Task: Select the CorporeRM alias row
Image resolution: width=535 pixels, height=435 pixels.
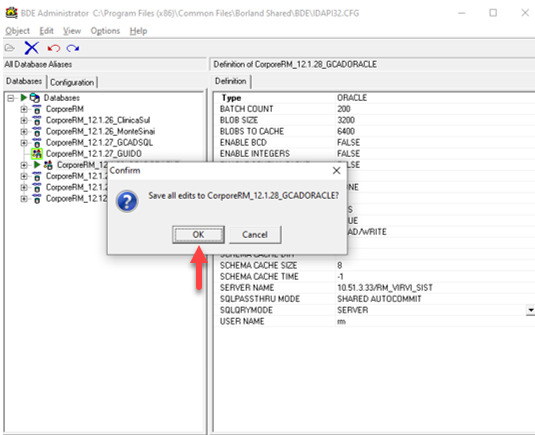Action: pos(65,109)
